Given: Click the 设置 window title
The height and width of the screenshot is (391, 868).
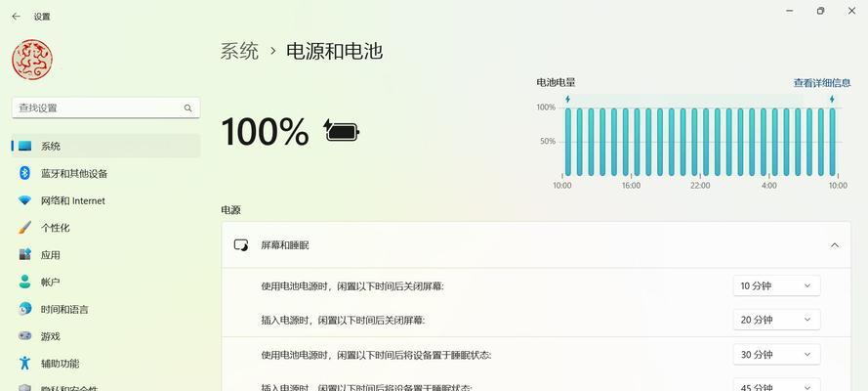Looking at the screenshot, I should pyautogui.click(x=42, y=17).
